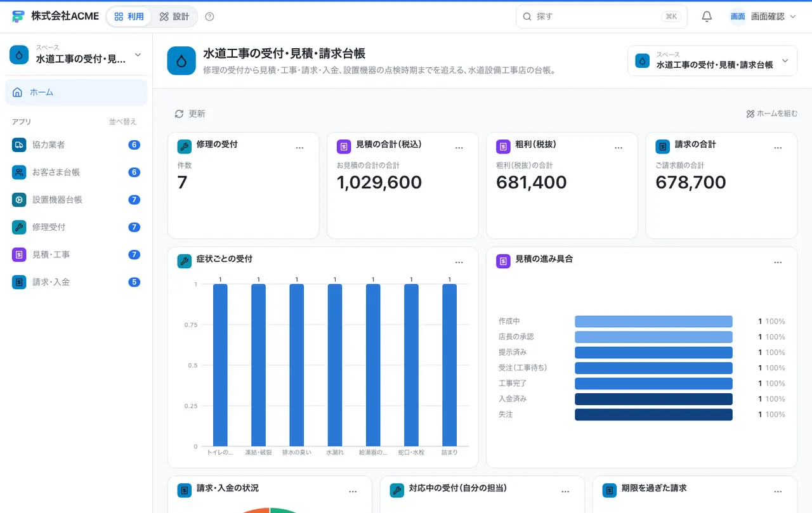The width and height of the screenshot is (812, 513).
Task: Click the 並べ替え button
Action: coord(122,122)
